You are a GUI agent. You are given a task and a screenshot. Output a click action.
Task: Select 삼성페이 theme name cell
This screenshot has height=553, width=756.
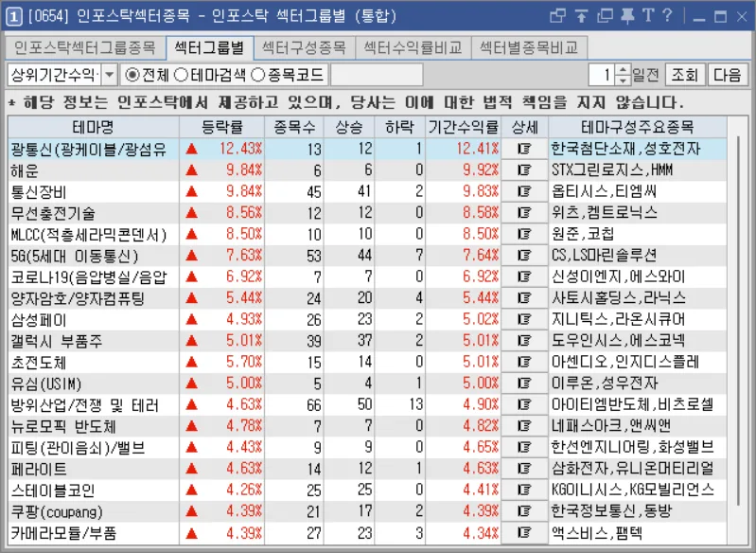[94, 319]
